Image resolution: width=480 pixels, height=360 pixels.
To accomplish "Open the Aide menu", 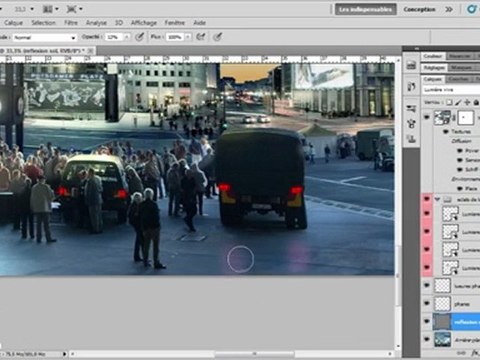I will (x=199, y=23).
